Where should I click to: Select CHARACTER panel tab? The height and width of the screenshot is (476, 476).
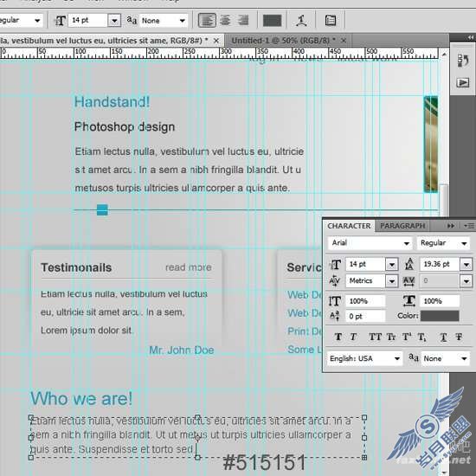[349, 226]
